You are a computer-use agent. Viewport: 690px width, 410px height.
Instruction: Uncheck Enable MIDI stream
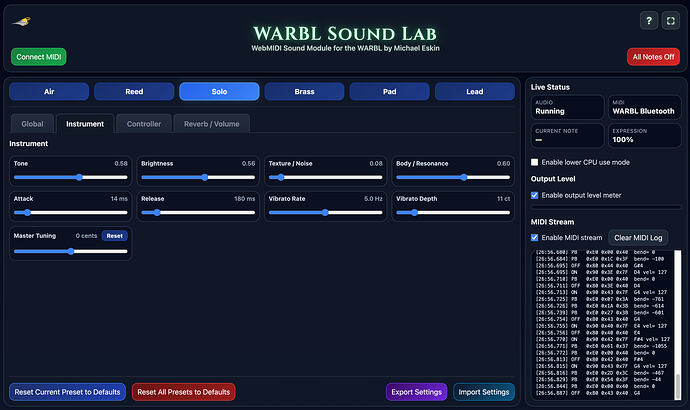[534, 238]
